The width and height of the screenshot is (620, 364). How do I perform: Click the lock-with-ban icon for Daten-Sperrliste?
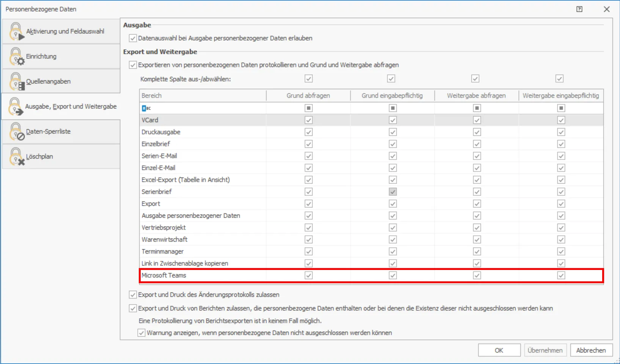tap(16, 132)
